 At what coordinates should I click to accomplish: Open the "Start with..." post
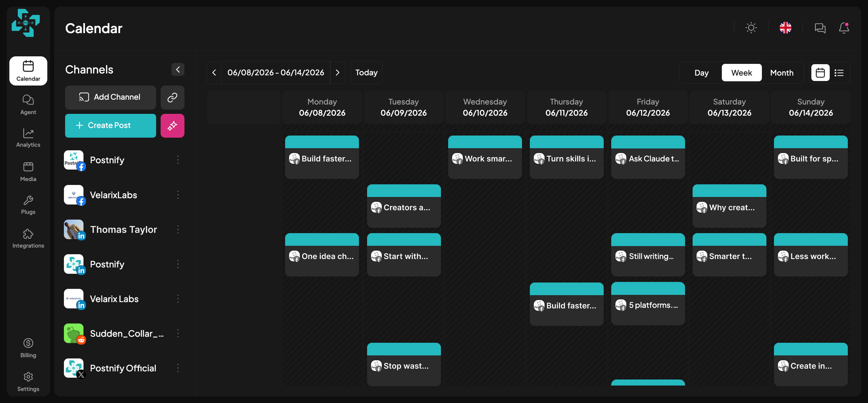404,255
